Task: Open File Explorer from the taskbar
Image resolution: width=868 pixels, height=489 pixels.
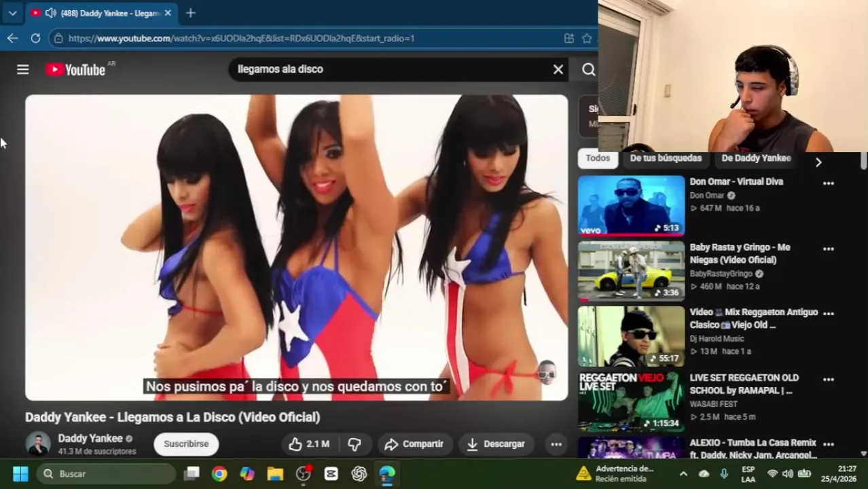Action: pyautogui.click(x=275, y=473)
